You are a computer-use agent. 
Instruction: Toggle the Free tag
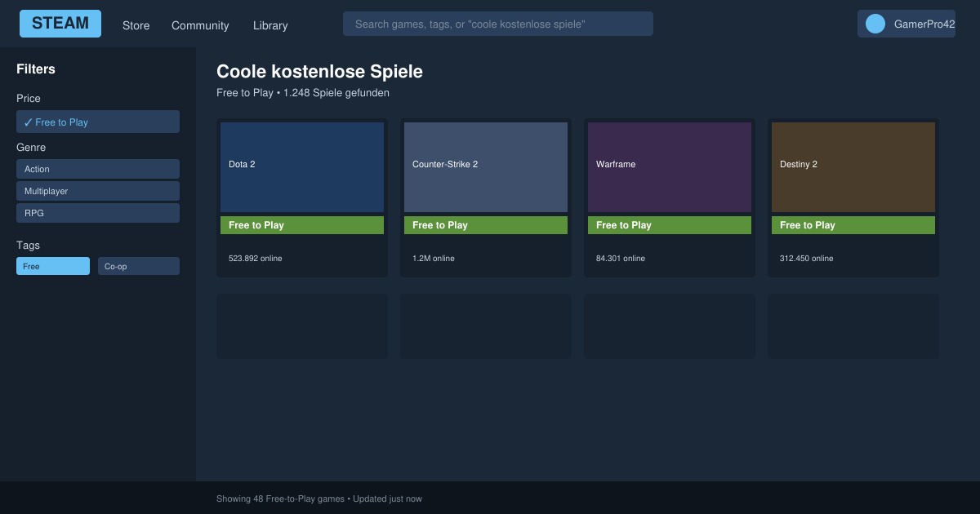pyautogui.click(x=53, y=266)
